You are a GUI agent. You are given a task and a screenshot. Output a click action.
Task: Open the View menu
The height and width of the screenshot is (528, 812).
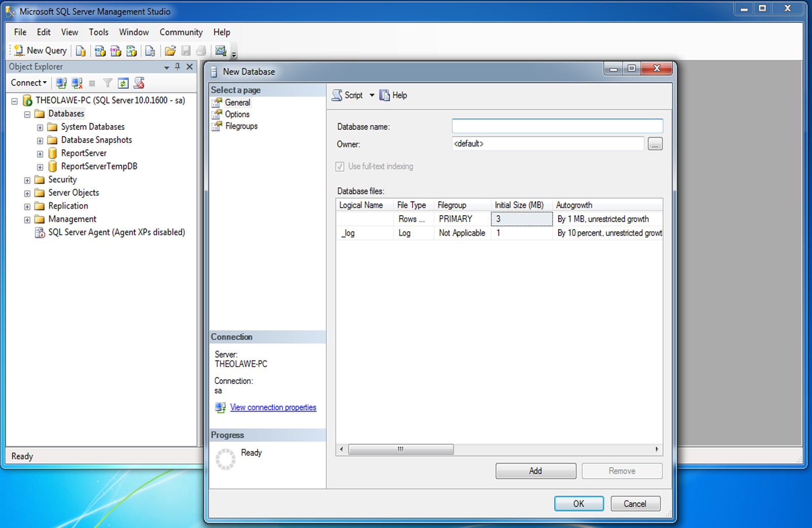[70, 32]
